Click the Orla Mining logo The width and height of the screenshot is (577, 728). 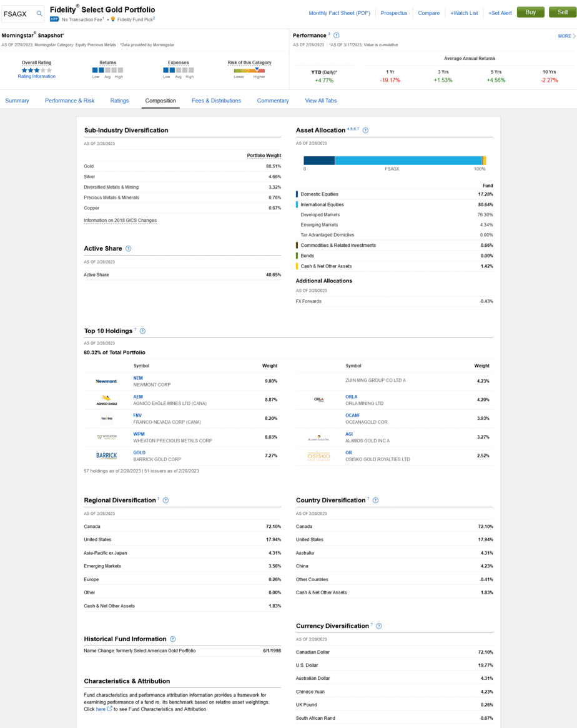click(318, 400)
